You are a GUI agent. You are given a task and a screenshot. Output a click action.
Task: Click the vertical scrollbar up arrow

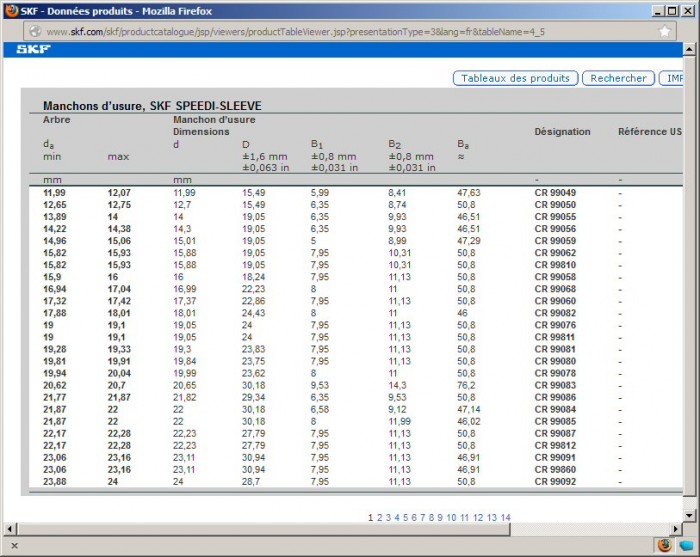coord(689,67)
